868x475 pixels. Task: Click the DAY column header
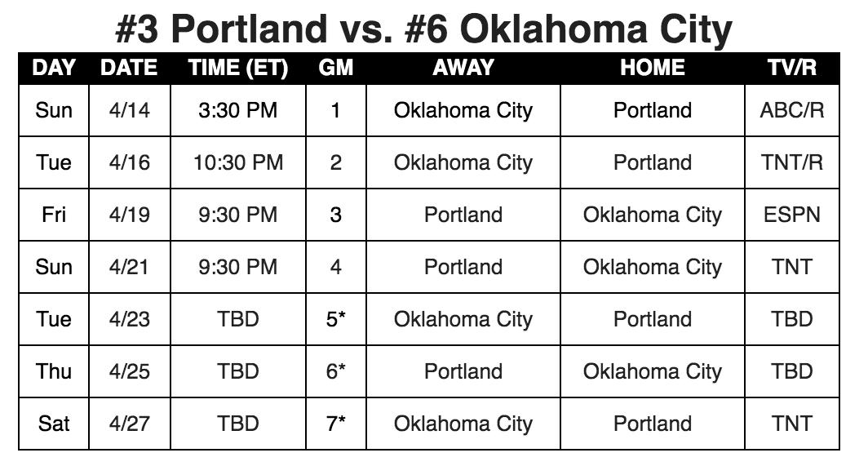[x=54, y=68]
